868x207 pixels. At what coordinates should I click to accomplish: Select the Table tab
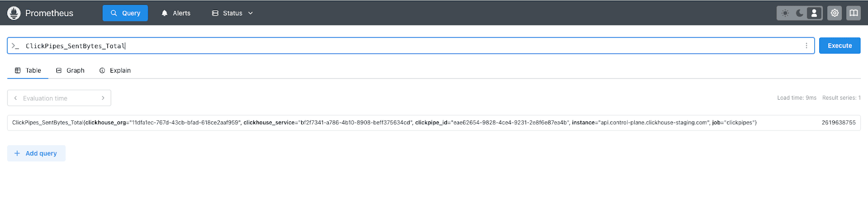(x=28, y=70)
